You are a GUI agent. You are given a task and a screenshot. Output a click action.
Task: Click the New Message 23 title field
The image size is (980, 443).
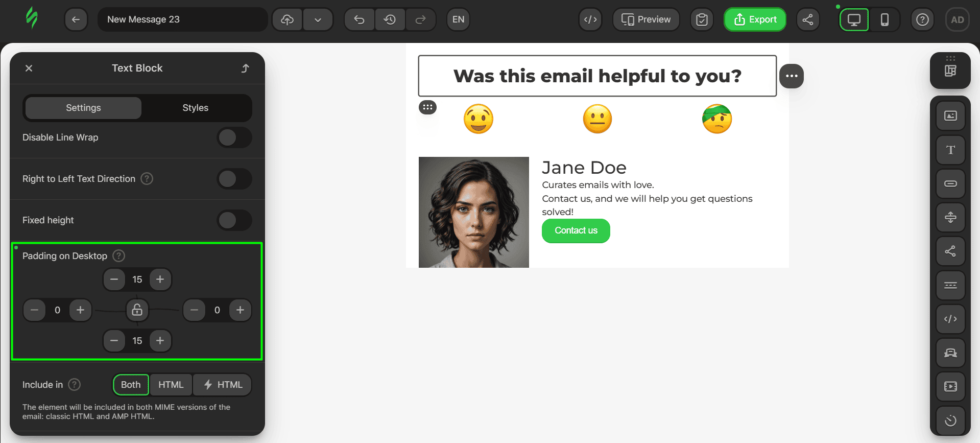tap(182, 20)
